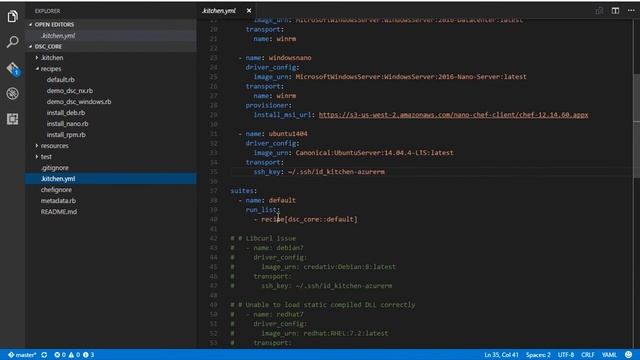640x360 pixels.
Task: Change indentation via Spaces: 2
Action: pos(538,355)
